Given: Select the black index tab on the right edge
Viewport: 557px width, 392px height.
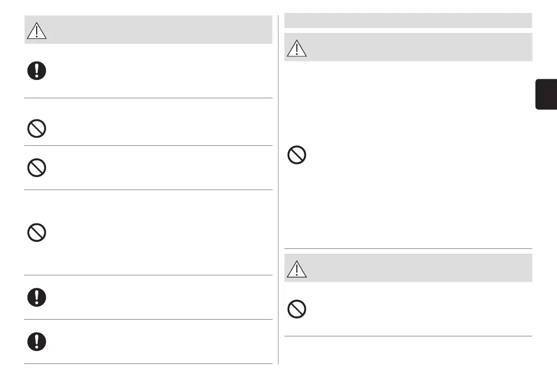Looking at the screenshot, I should [546, 93].
